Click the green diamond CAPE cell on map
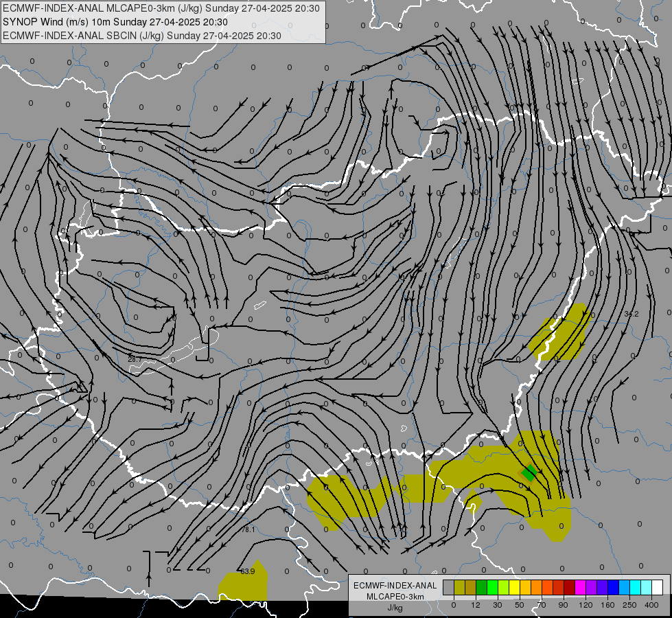 tap(529, 473)
